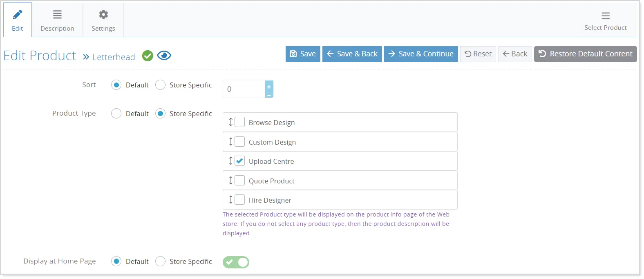This screenshot has width=644, height=279.
Task: Open the Settings tab
Action: (x=103, y=20)
